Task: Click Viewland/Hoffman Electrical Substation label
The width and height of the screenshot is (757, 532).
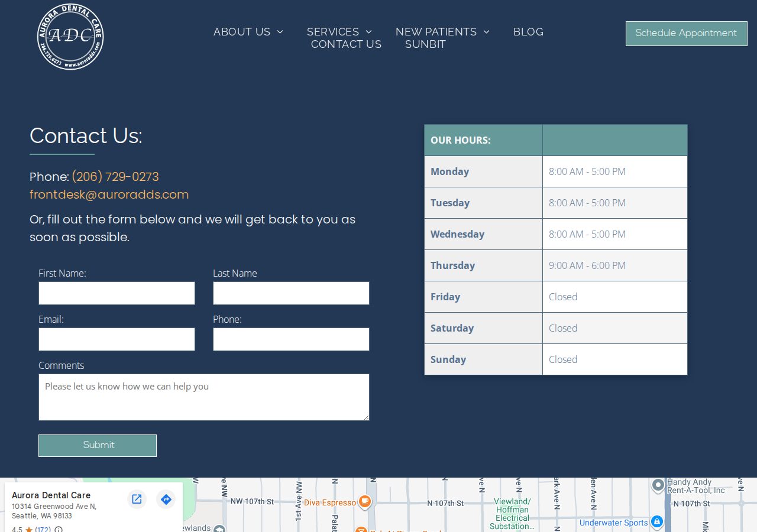Action: (x=513, y=514)
